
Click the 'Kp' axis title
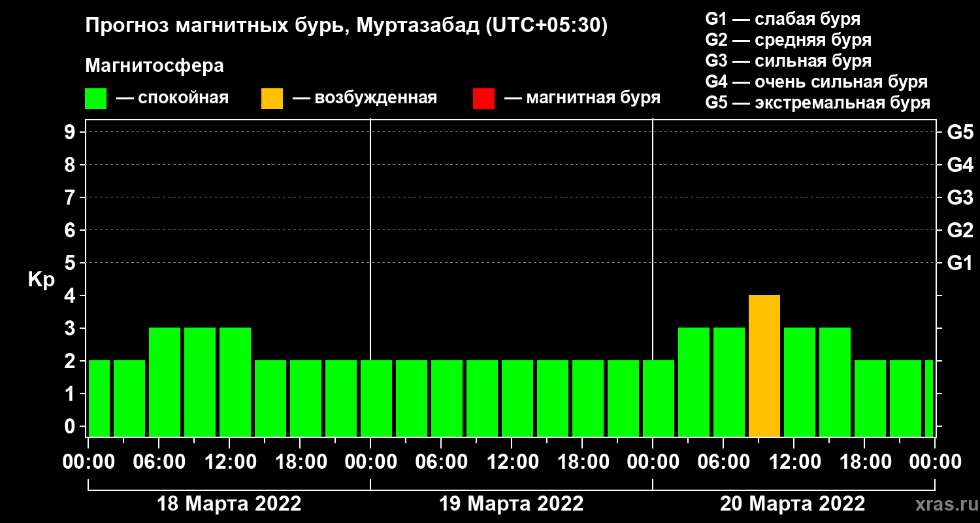41,280
